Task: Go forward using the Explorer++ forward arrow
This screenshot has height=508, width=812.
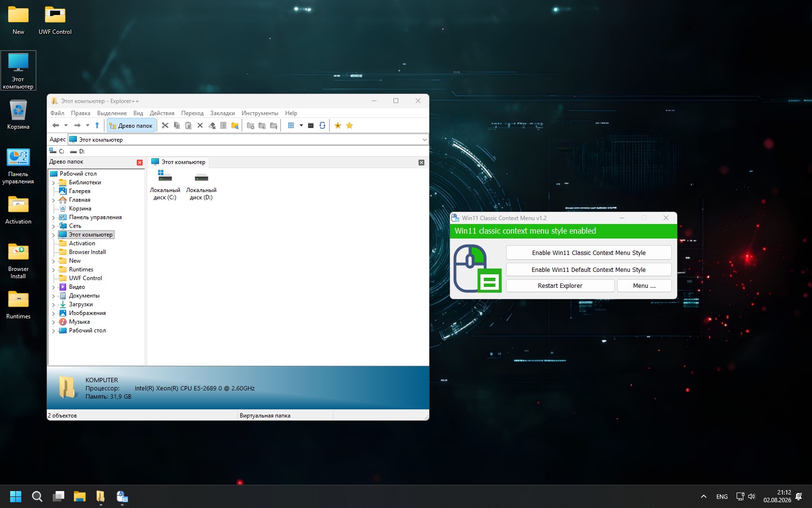Action: (77, 125)
